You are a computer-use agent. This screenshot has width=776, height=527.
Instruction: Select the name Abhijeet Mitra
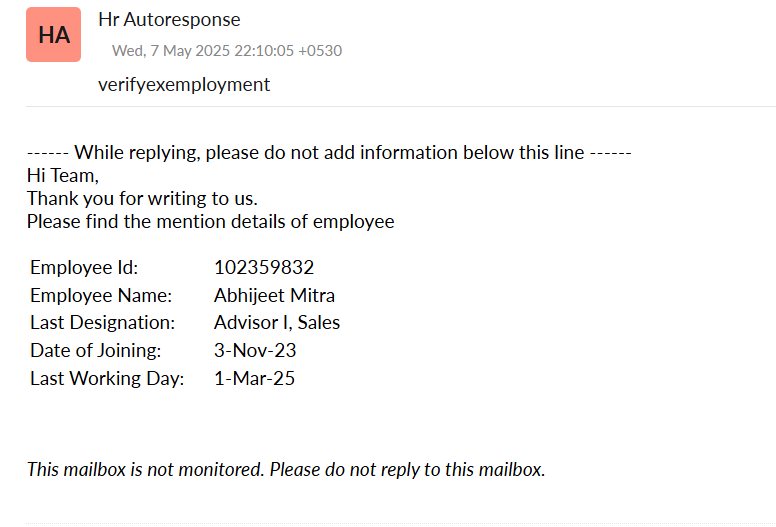click(274, 295)
